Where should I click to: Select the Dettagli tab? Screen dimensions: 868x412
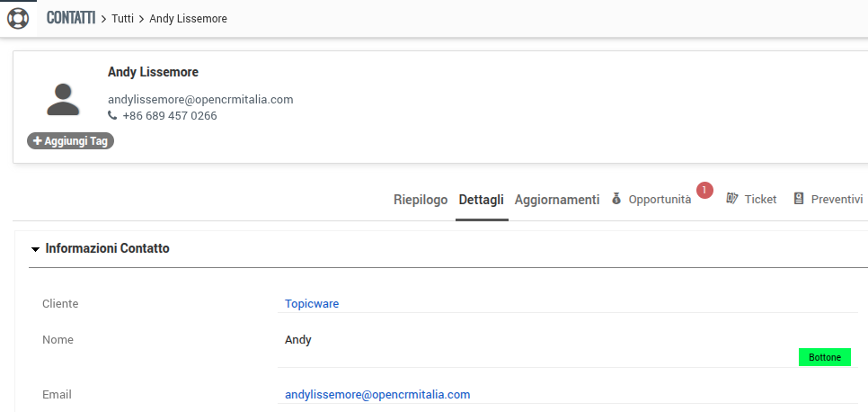coord(481,200)
